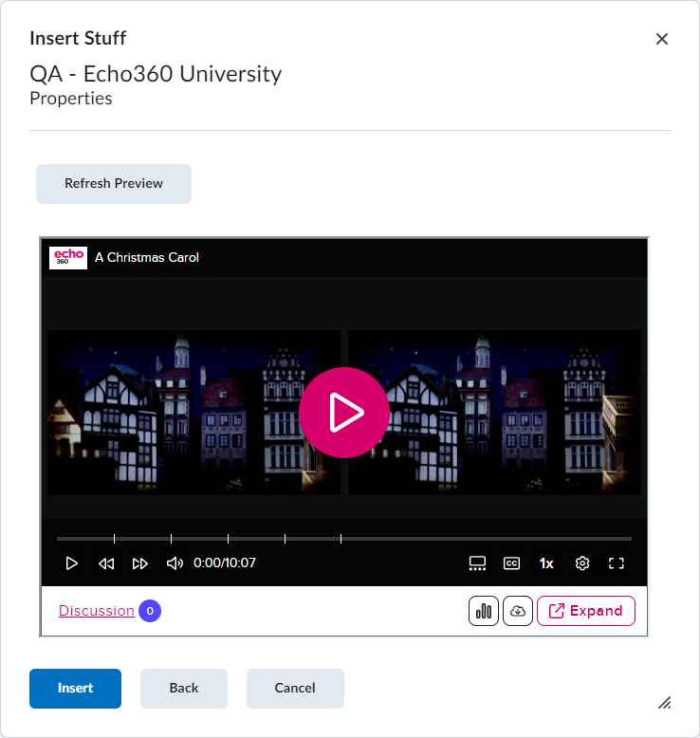700x738 pixels.
Task: Expand the video in a new window
Action: click(586, 611)
